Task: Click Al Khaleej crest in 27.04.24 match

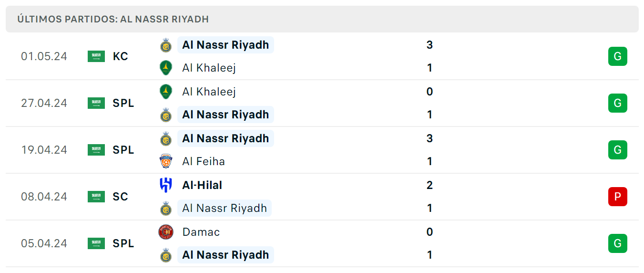Action: 165,92
